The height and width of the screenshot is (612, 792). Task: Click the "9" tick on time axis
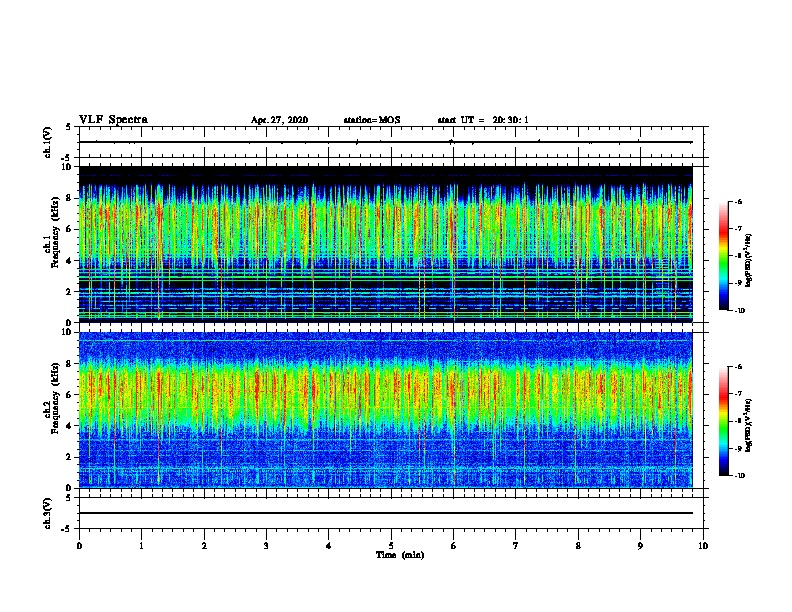point(640,545)
